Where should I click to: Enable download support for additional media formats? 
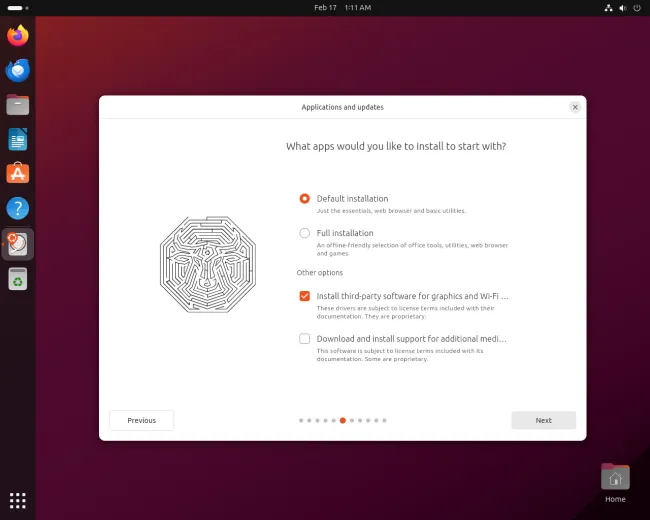305,339
